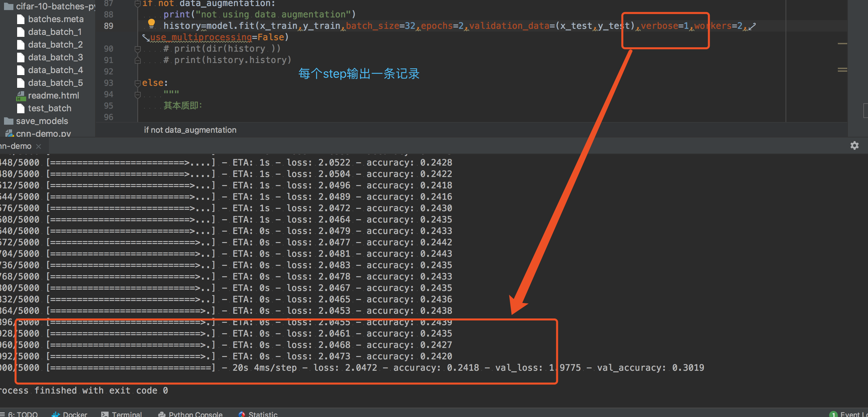Collapse the if-not code block fold marker
The height and width of the screenshot is (417, 868).
(x=137, y=4)
